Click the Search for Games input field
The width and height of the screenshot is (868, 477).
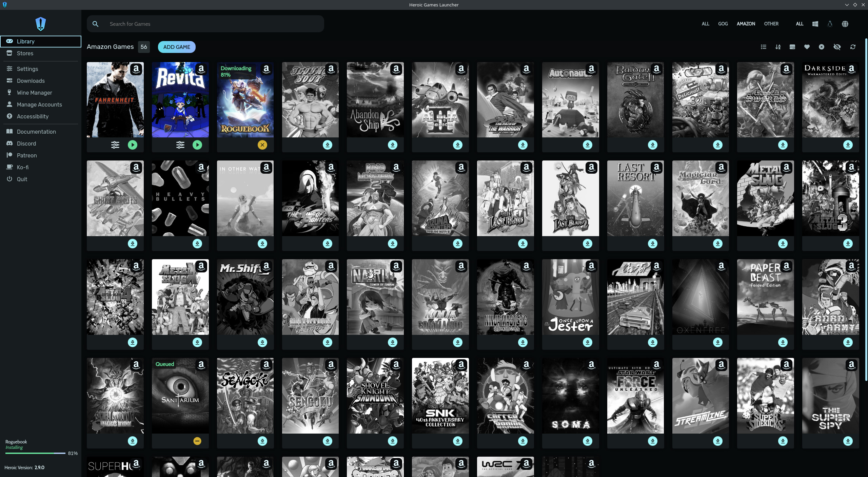[213, 24]
